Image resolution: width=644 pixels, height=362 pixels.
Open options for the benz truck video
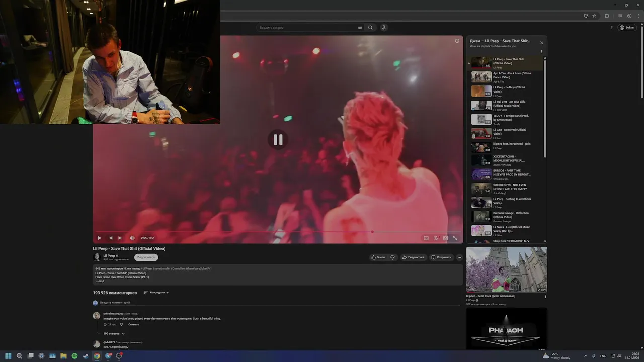[545, 296]
